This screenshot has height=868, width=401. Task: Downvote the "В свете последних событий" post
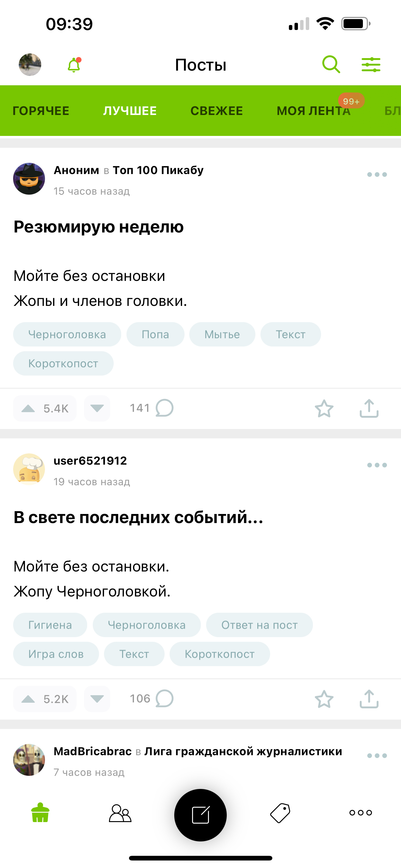pyautogui.click(x=97, y=699)
